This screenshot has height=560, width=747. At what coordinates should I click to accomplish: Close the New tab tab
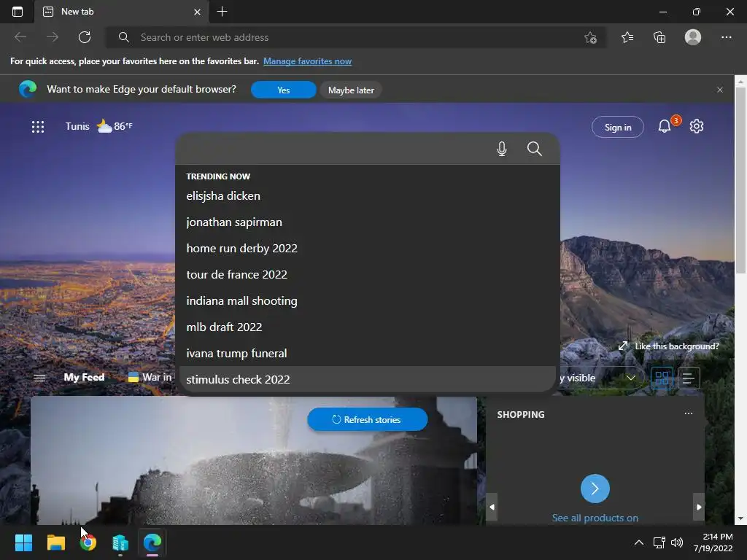point(197,12)
